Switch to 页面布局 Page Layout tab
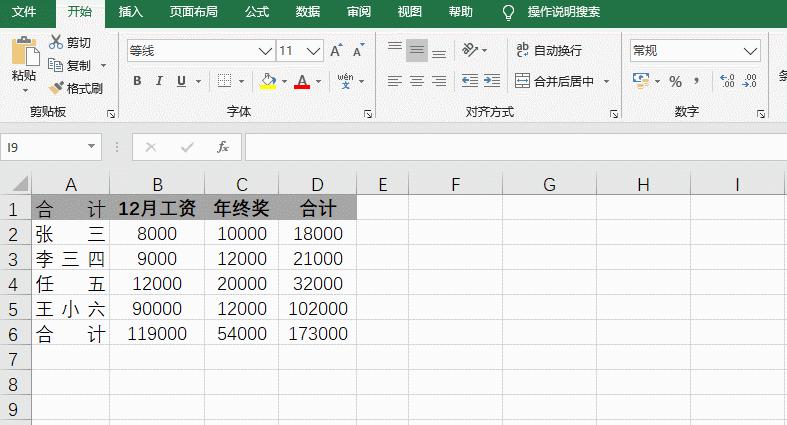The height and width of the screenshot is (425, 787). tap(194, 12)
